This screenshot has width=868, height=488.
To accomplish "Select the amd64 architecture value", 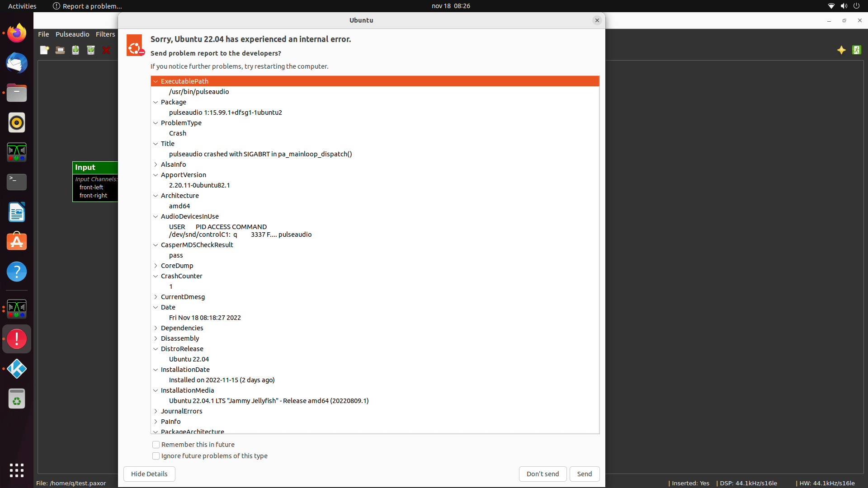I will click(179, 206).
